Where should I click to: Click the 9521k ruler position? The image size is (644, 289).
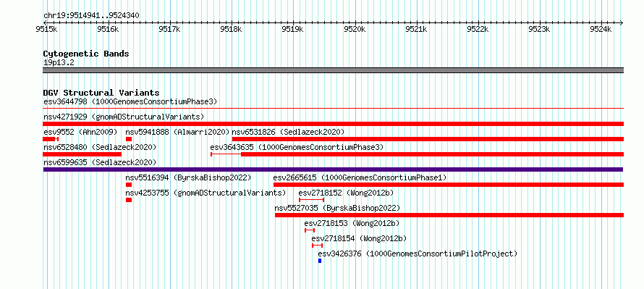coord(416,29)
